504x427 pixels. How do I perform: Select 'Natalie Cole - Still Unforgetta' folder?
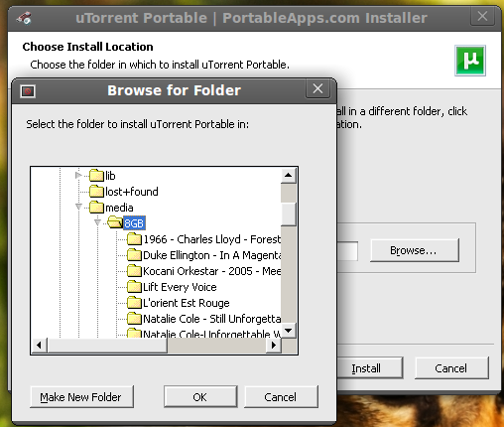click(x=211, y=319)
